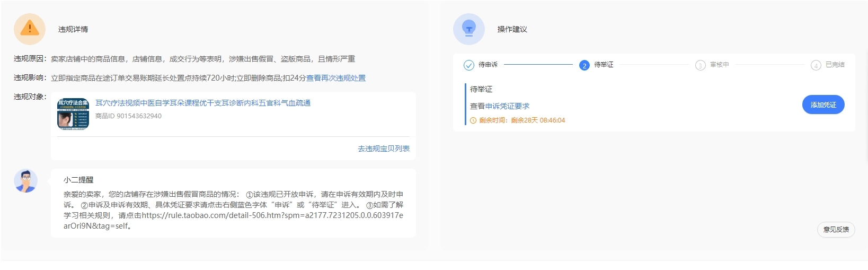868x270 pixels.
Task: Click the blue lightbulb icon beside 操作建议
Action: click(468, 29)
